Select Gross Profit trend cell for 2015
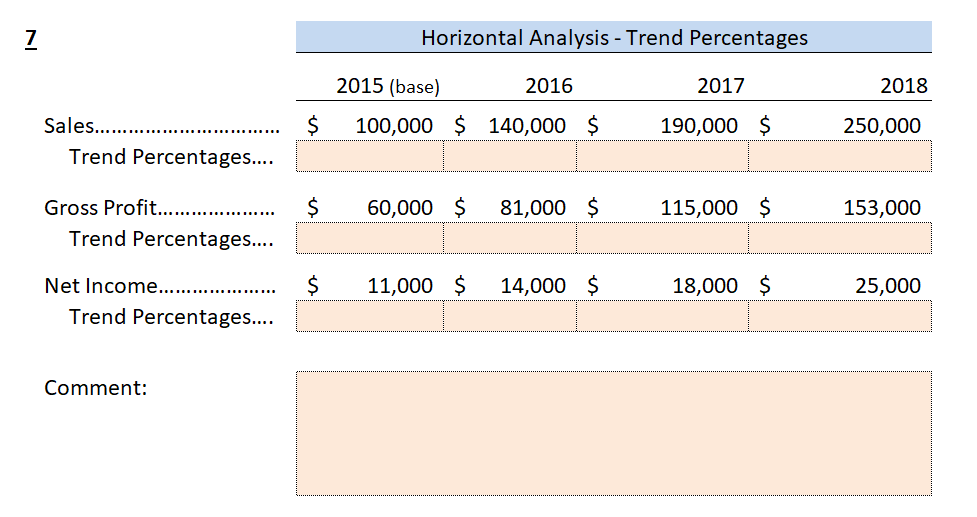The height and width of the screenshot is (517, 977). click(369, 238)
